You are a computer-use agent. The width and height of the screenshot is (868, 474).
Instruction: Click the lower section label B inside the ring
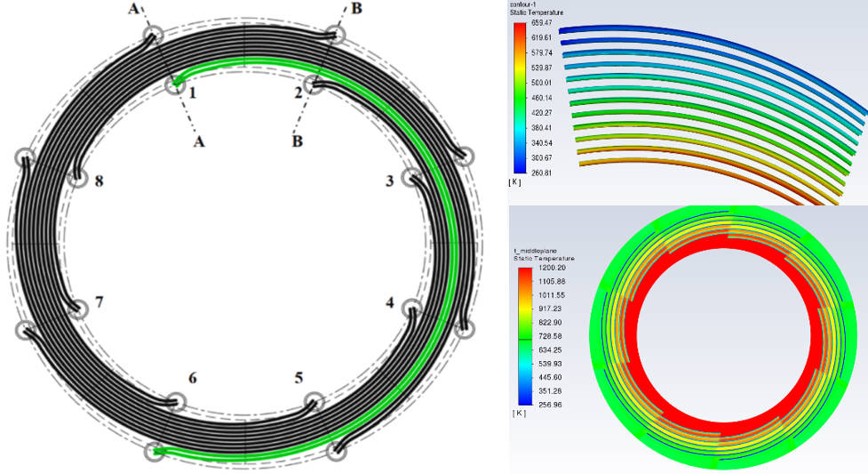pyautogui.click(x=298, y=141)
